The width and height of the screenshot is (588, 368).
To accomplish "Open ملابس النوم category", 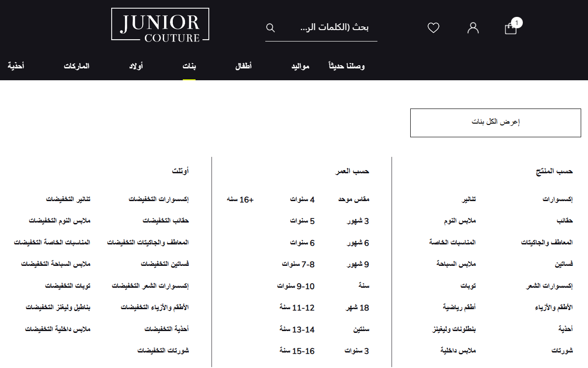I will click(460, 221).
